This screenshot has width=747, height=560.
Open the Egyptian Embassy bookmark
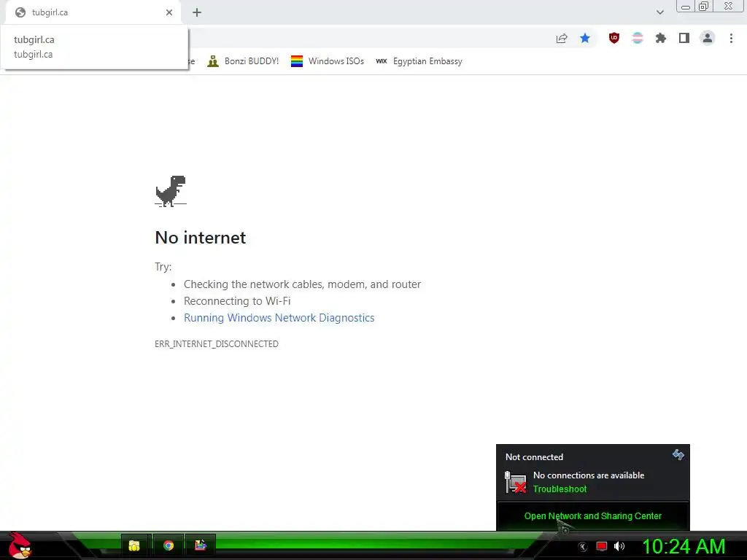[x=419, y=61]
